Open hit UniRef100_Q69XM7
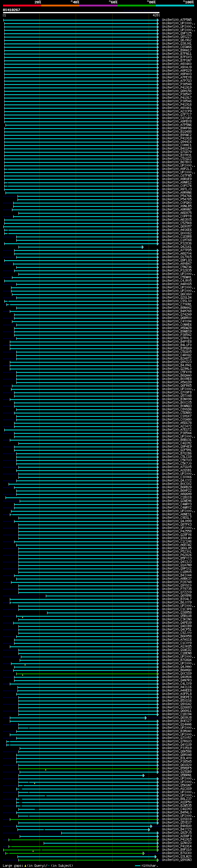This screenshot has height=868, width=197. [x=177, y=226]
